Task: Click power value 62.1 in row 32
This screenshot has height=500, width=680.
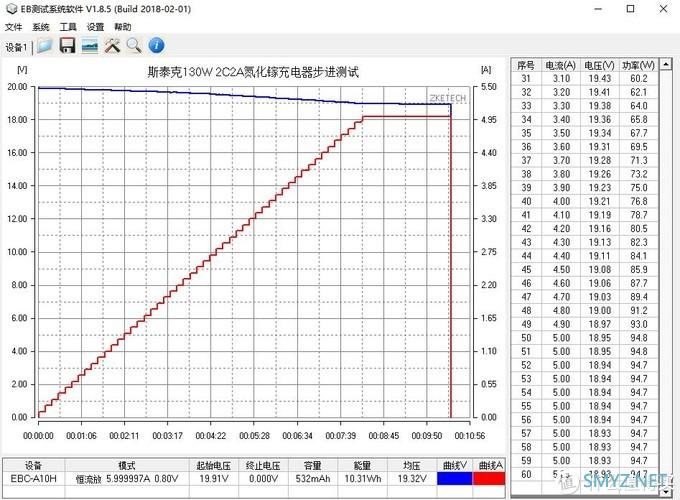Action: [x=639, y=92]
